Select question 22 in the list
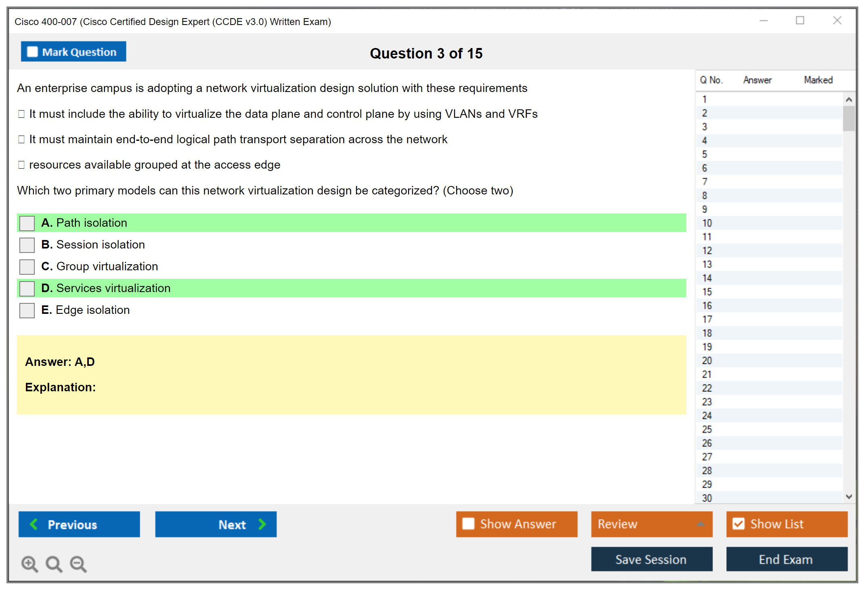 click(707, 388)
